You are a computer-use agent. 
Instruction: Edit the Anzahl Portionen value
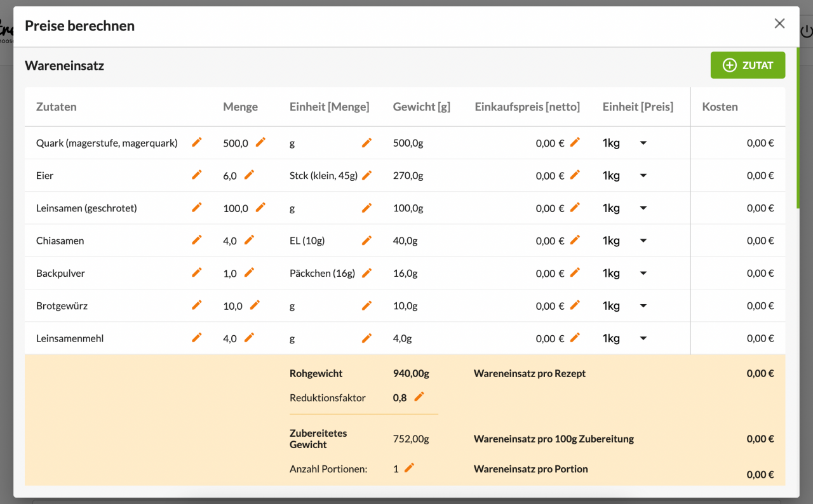coord(409,468)
